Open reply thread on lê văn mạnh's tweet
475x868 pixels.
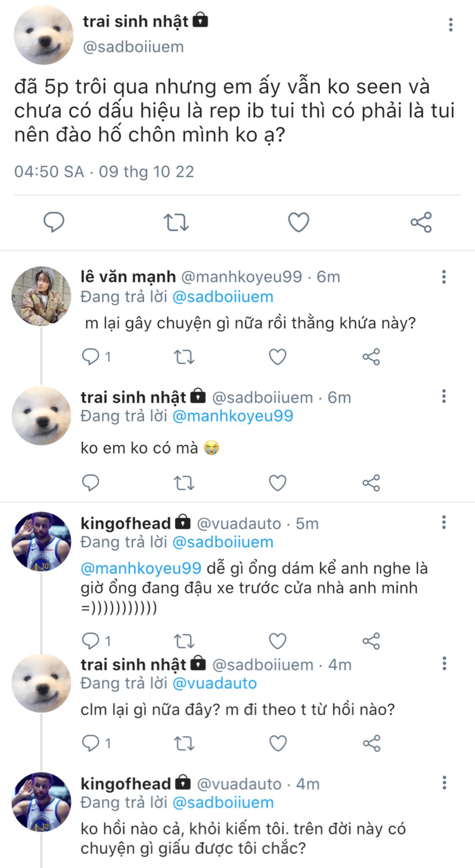click(90, 357)
